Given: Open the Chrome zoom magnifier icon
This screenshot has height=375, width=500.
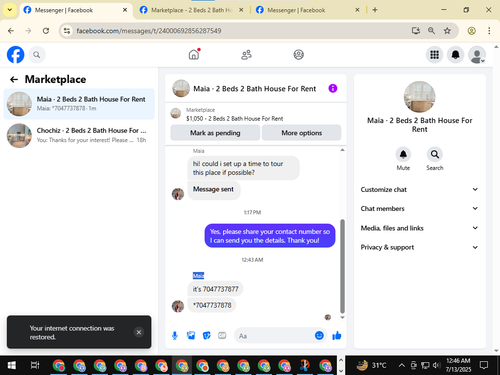Looking at the screenshot, I should [x=431, y=31].
